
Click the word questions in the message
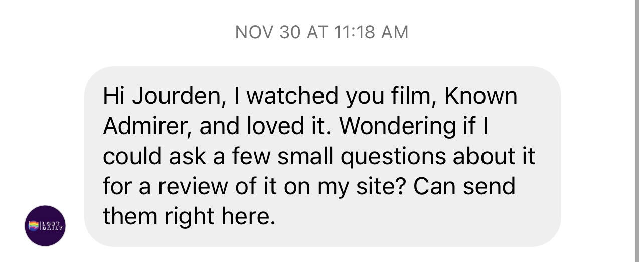[x=394, y=157]
